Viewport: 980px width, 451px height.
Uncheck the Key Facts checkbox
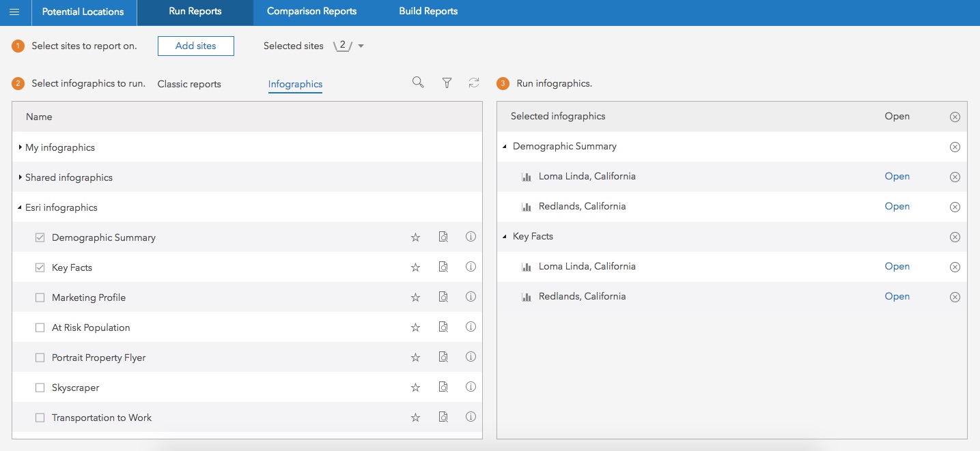coord(40,267)
